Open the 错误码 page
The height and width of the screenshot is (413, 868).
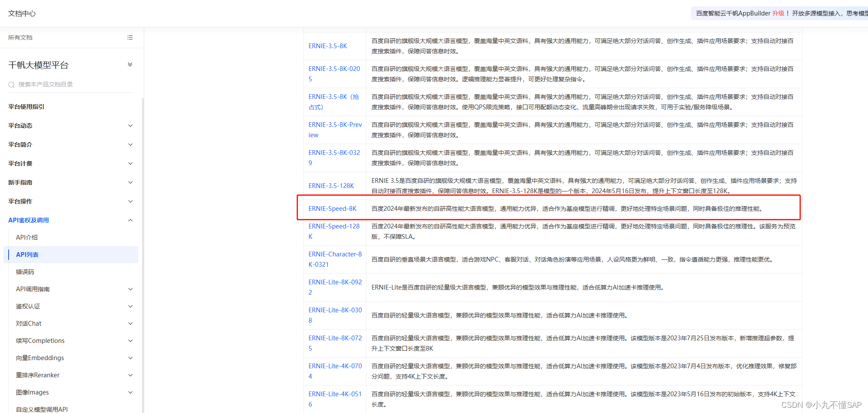25,272
